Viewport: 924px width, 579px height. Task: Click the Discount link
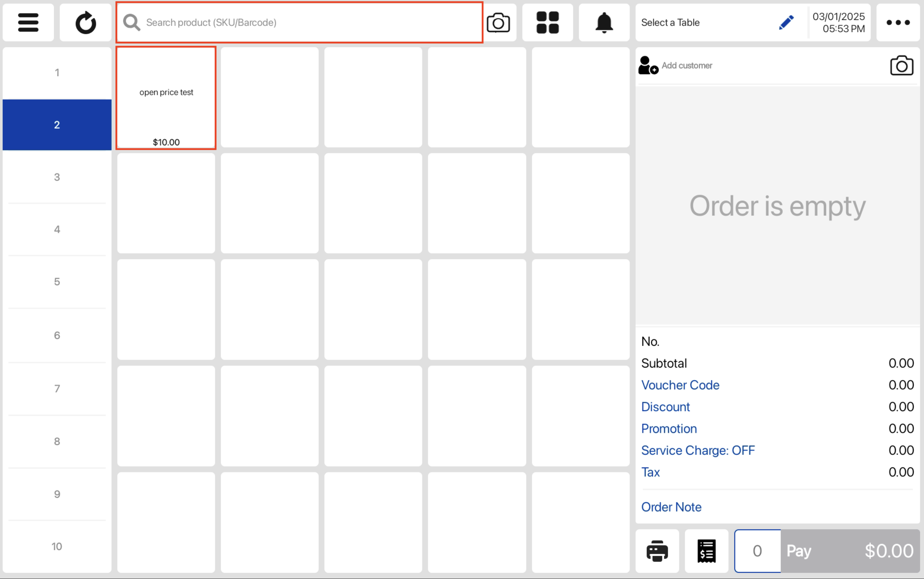665,407
